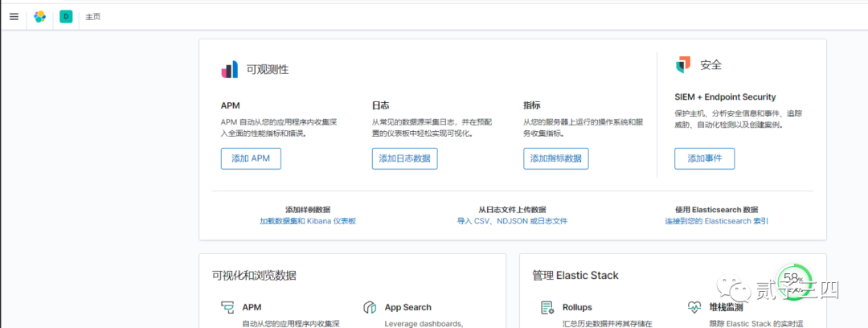Click the Rollups icon
Image resolution: width=868 pixels, height=328 pixels.
[x=547, y=307]
